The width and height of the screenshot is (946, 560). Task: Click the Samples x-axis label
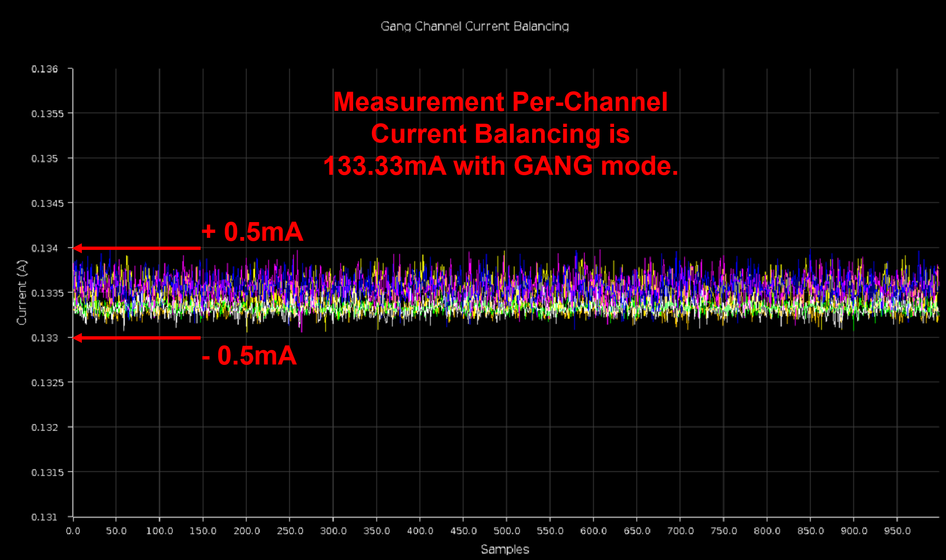[x=505, y=549]
